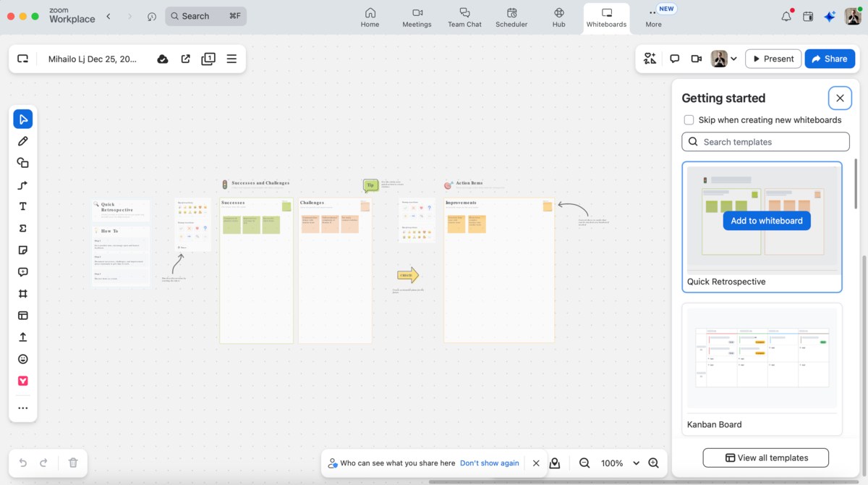Pick the Text tool
The image size is (868, 485).
22,206
